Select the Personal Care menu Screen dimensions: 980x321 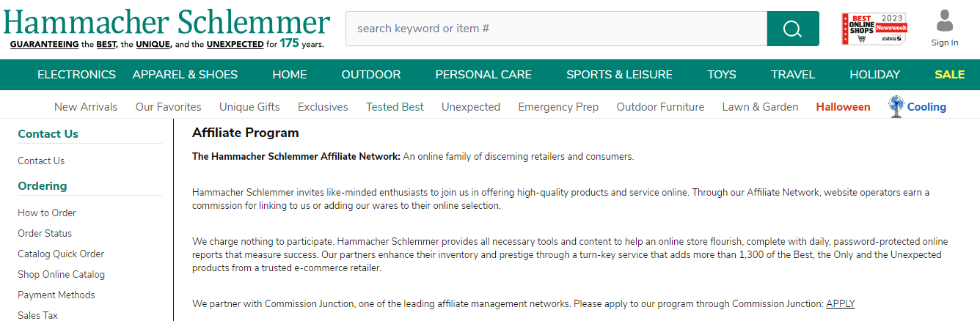pos(483,75)
